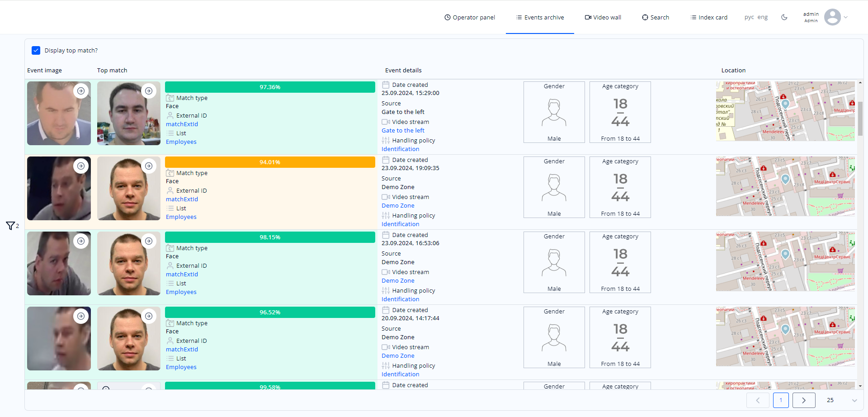
Task: Go to next page arrow
Action: 804,400
